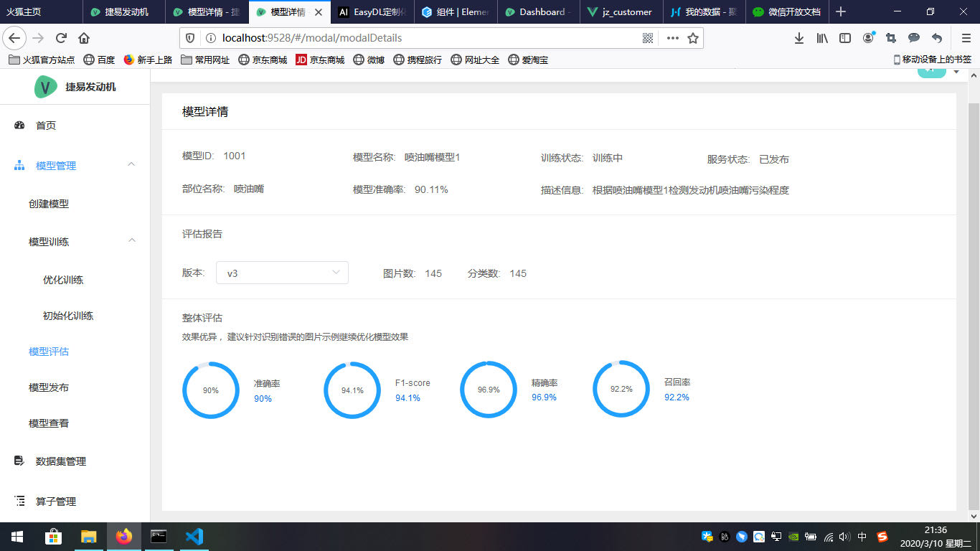Image resolution: width=980 pixels, height=551 pixels.
Task: Click the Windows Start button
Action: [x=17, y=536]
